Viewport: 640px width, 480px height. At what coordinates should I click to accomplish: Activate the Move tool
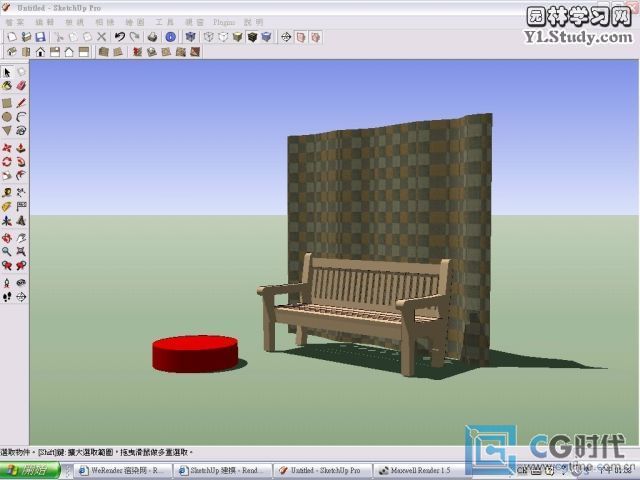(x=7, y=148)
